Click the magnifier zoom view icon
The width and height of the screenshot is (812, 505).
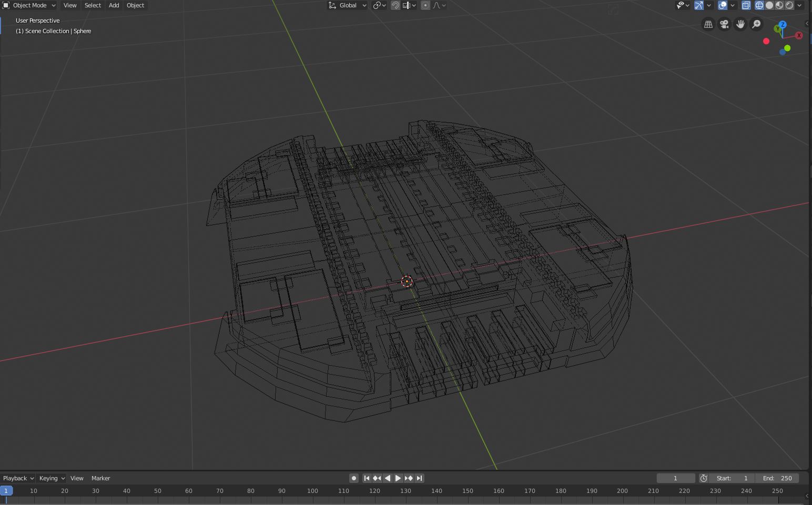[756, 24]
